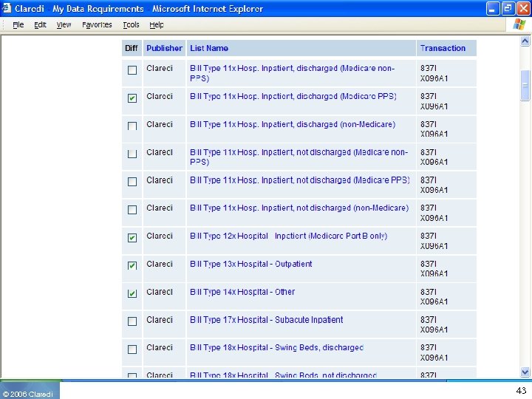Viewport: 532px width, 399px height.
Task: Check Diff box for 11x Inpatient discharged Medicare non-PPS
Action: click(132, 70)
